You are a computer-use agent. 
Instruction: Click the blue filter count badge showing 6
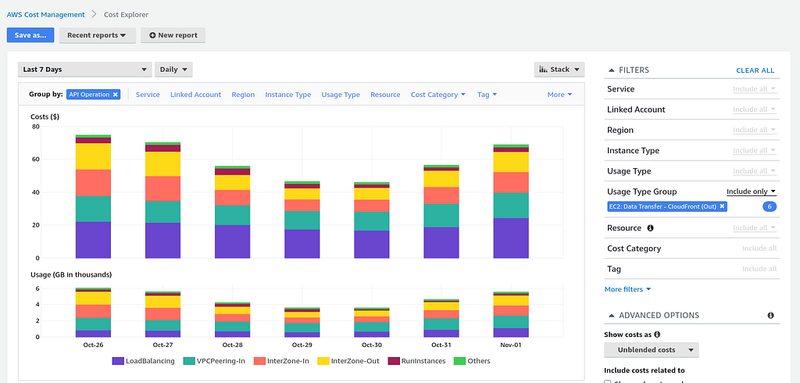click(769, 207)
